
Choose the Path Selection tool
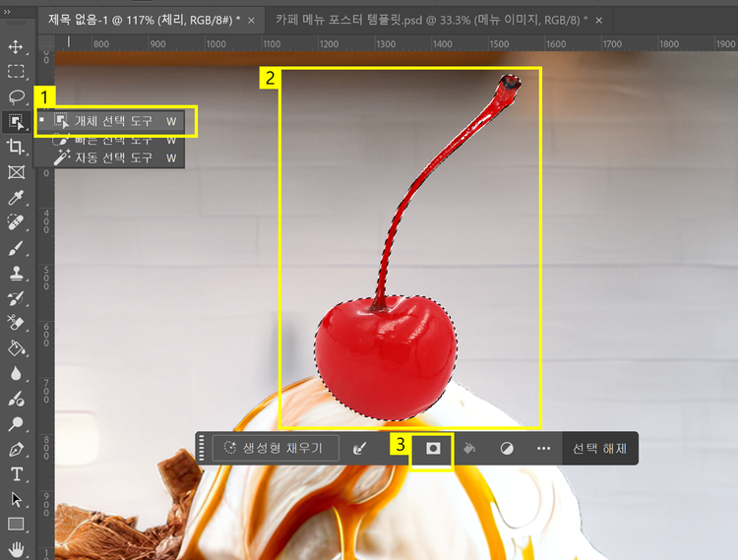pyautogui.click(x=17, y=499)
